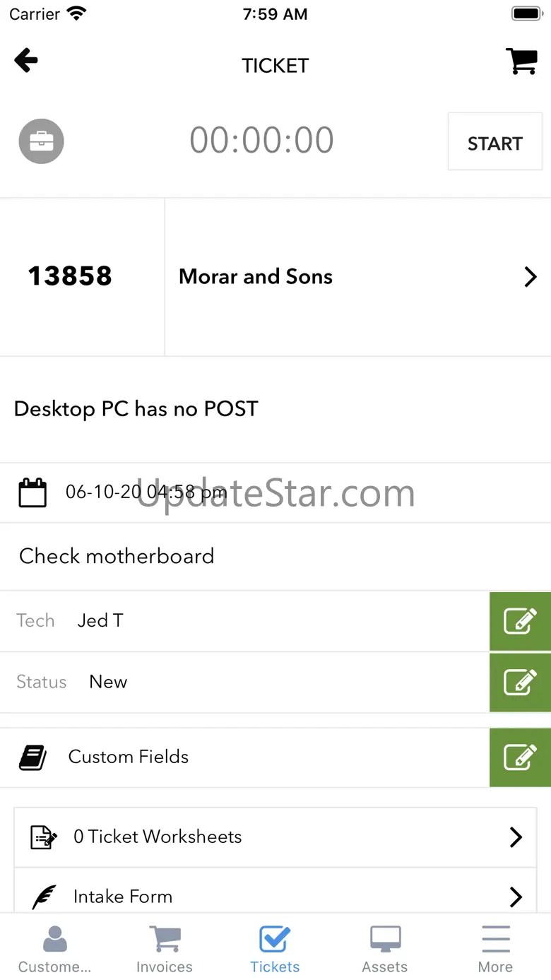The height and width of the screenshot is (980, 551).
Task: Switch to the Customers tab
Action: [54, 949]
